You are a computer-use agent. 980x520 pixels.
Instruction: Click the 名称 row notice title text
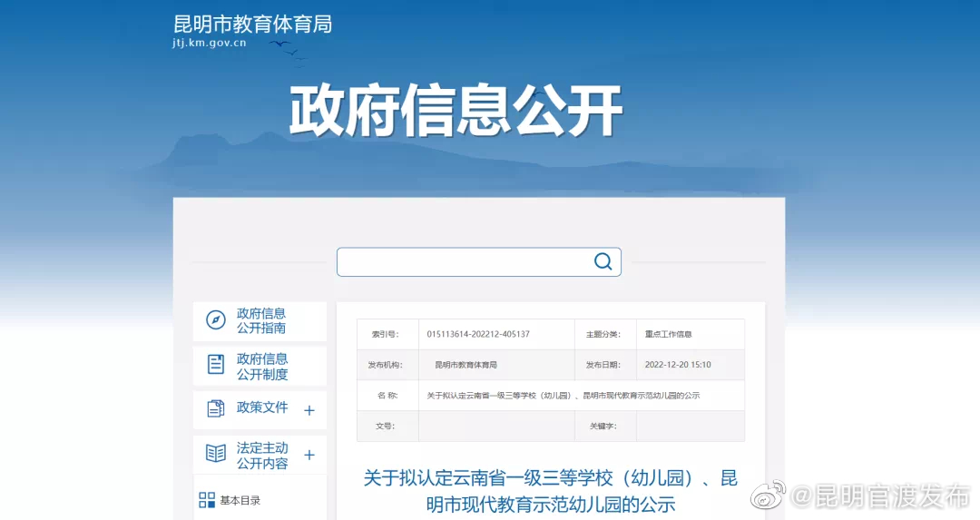[563, 396]
